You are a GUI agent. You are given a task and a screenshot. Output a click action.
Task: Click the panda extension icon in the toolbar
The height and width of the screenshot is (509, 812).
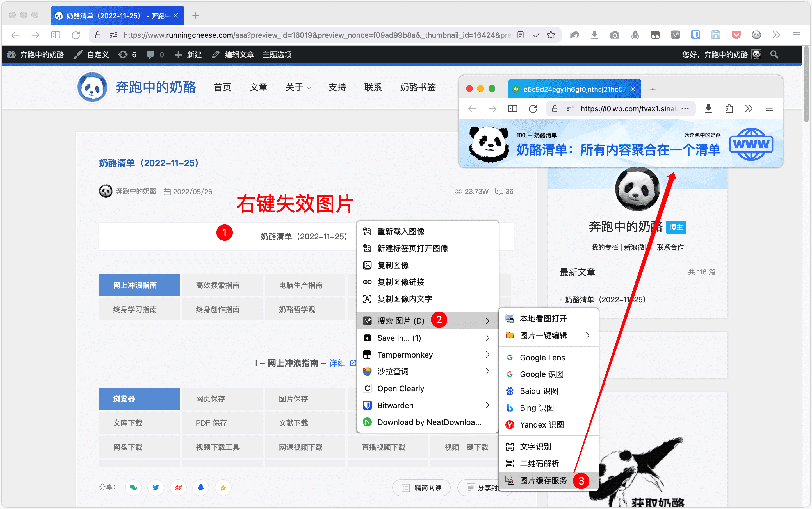coord(756,35)
